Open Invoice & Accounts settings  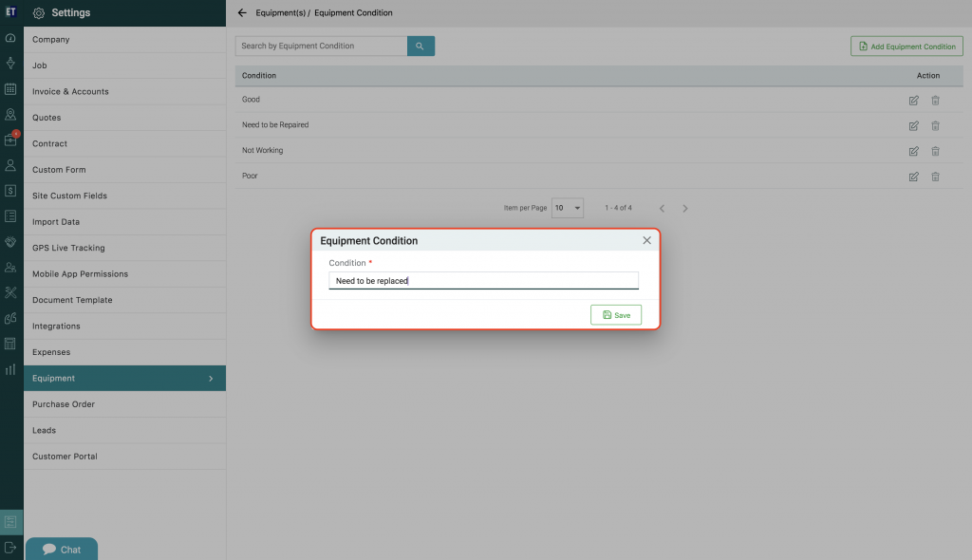pos(124,91)
